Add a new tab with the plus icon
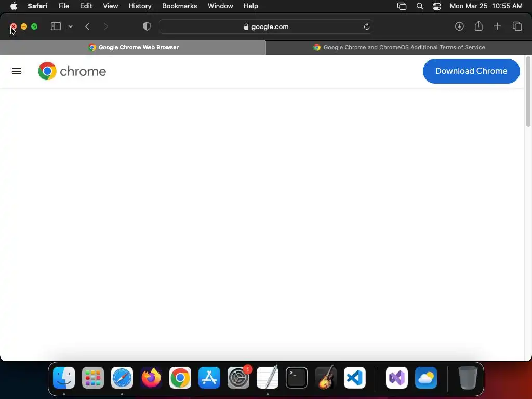The width and height of the screenshot is (532, 399). 497,26
